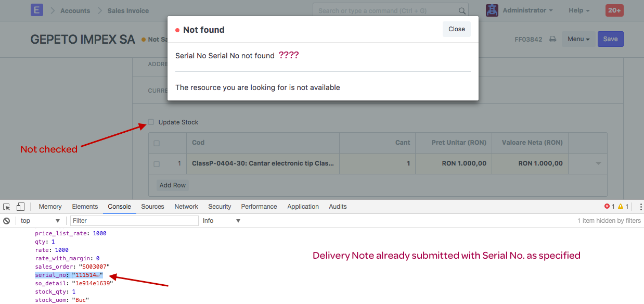Open the Performance DevTools tab
The height and width of the screenshot is (304, 644).
(259, 207)
